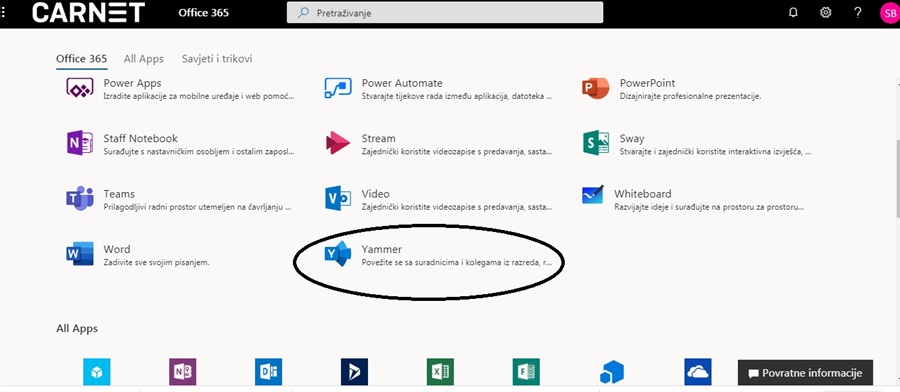Open the Whiteboard title link
Viewport: 900px width, 392px height.
click(x=642, y=194)
